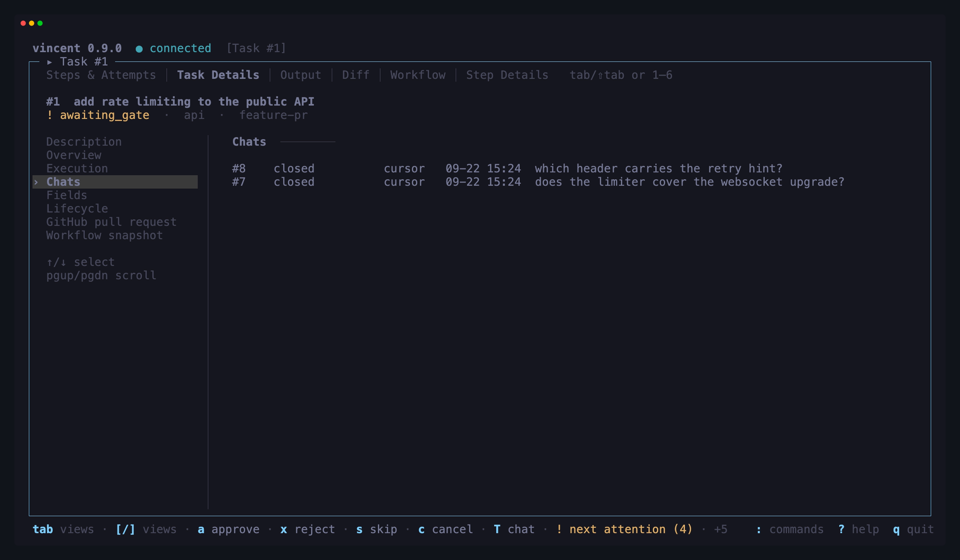
Task: Select the Execution section
Action: pos(77,168)
